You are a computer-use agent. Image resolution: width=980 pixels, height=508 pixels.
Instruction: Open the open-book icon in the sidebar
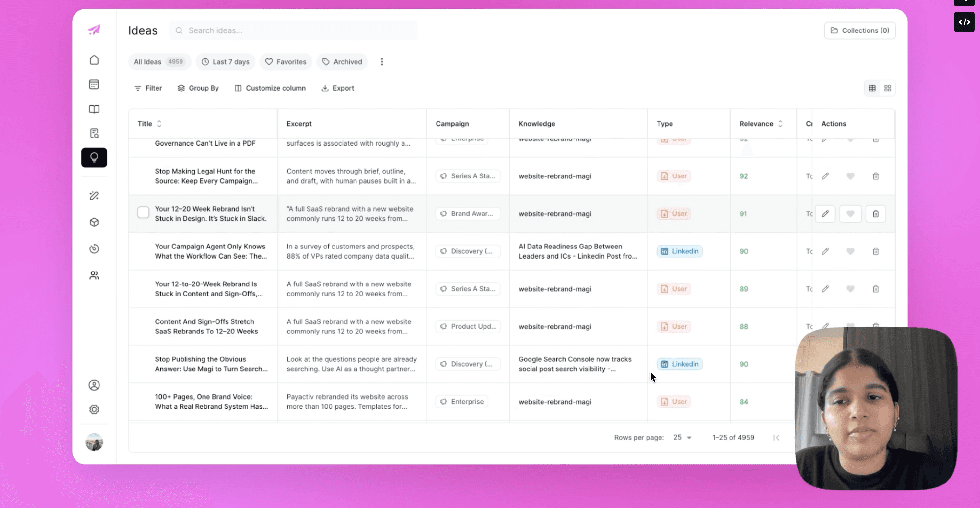point(94,109)
